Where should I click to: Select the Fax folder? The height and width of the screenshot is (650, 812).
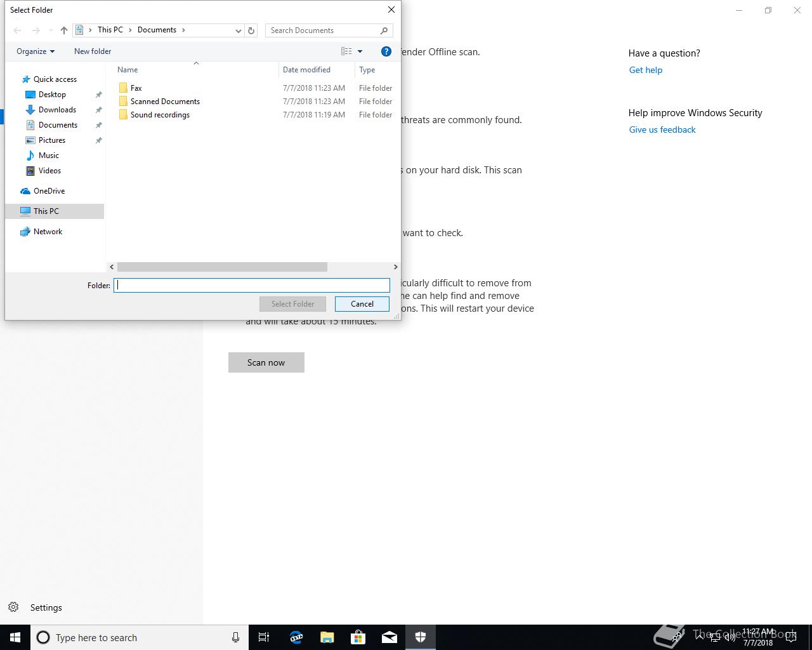tap(130, 88)
